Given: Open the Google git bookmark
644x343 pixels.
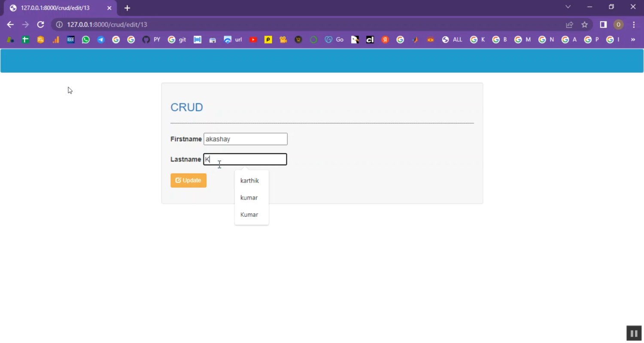Looking at the screenshot, I should 177,39.
